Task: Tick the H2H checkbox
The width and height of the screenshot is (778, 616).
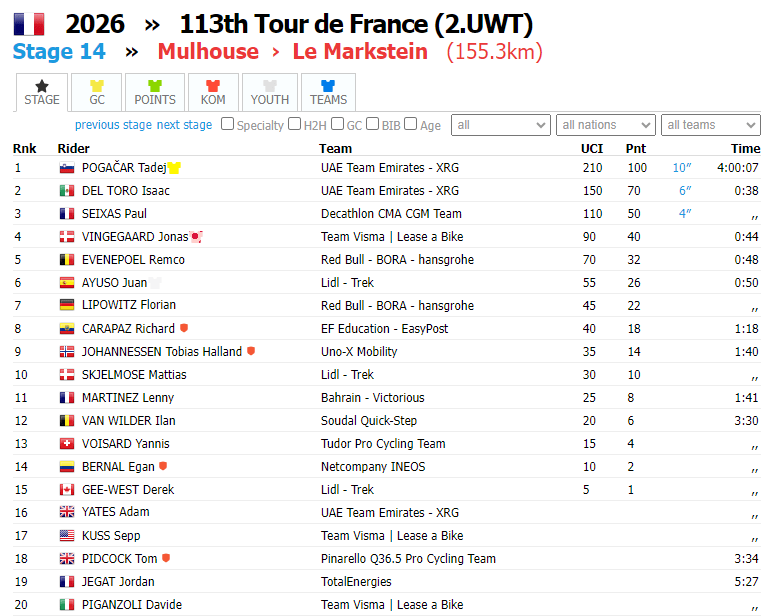Action: [295, 123]
